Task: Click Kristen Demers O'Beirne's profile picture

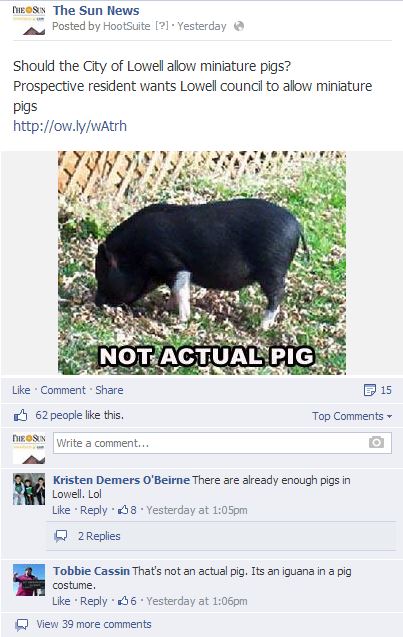Action: pyautogui.click(x=29, y=489)
